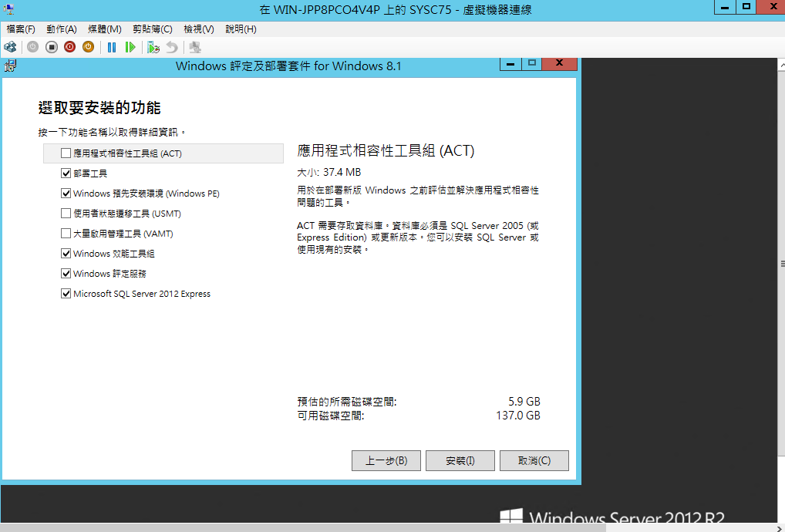
Task: Open the 檢視(V) menu
Action: click(x=199, y=29)
